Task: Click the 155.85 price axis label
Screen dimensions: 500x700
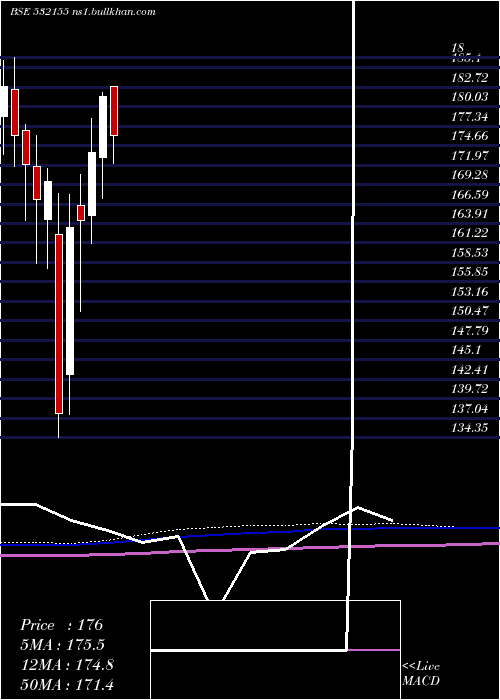Action: (x=469, y=272)
